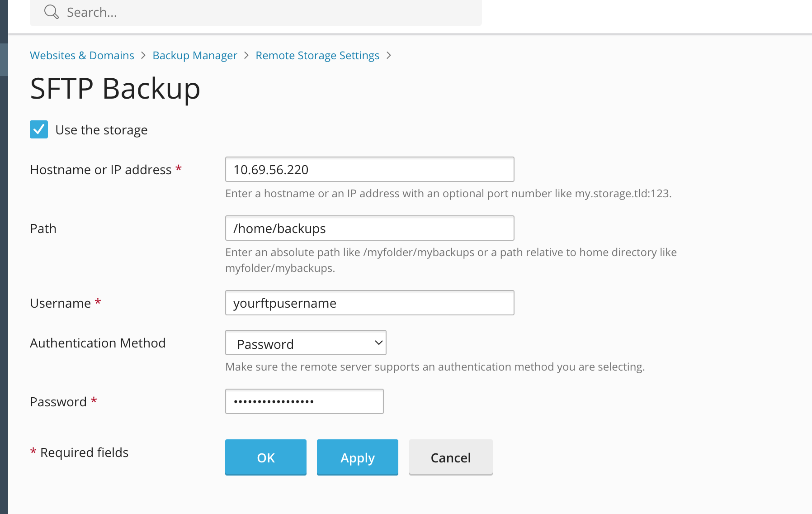Apply the SFTP backup settings

pos(357,457)
